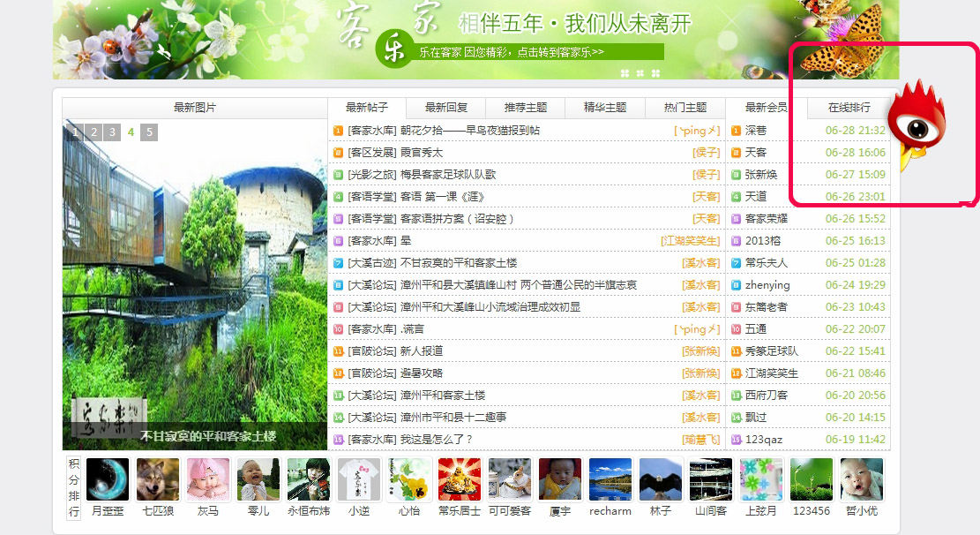Click recharm's lake scenery avatar

point(610,479)
